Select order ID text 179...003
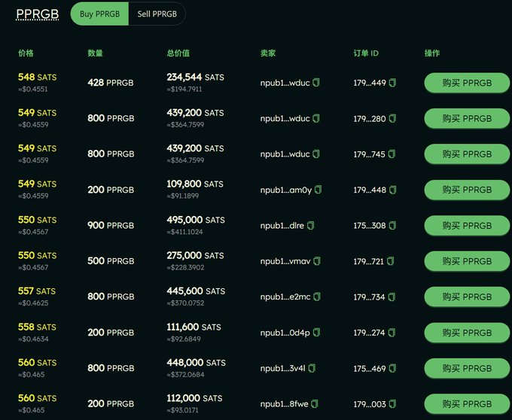This screenshot has height=420, width=512. click(x=370, y=404)
